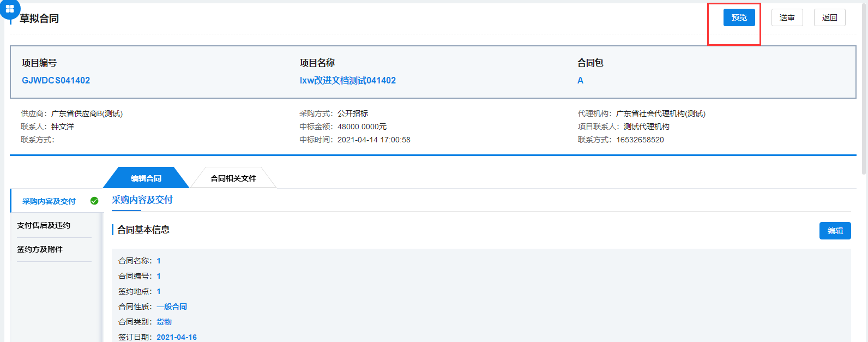The image size is (868, 342).
Task: Click the agency phone number 16532658520
Action: coord(640,140)
